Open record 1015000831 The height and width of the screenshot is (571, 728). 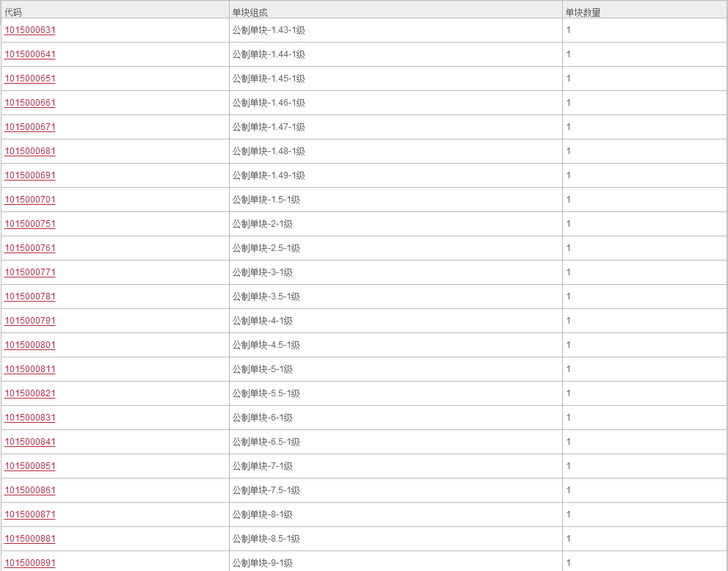click(x=30, y=418)
